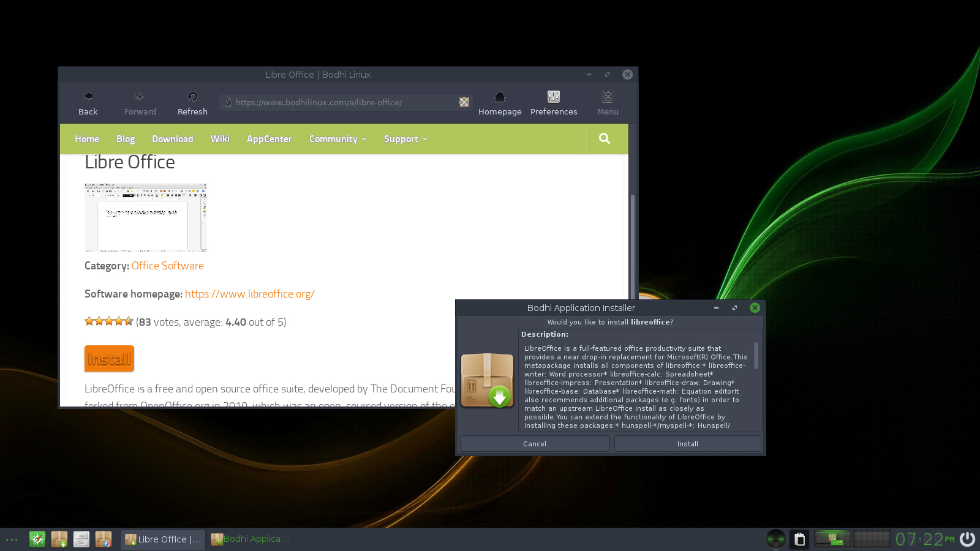Screen dimensions: 980x551
Task: Switch to Libre Office taskbar entry
Action: click(x=163, y=539)
